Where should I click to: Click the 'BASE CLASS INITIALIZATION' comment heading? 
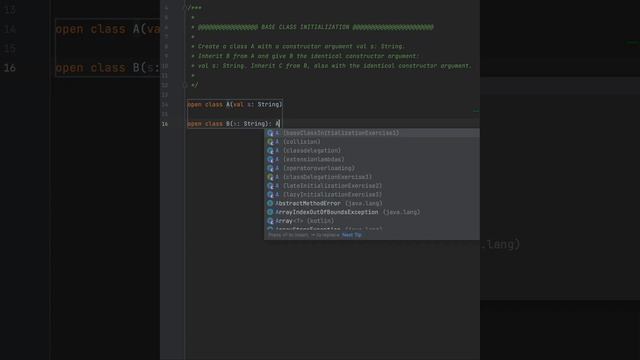305,27
